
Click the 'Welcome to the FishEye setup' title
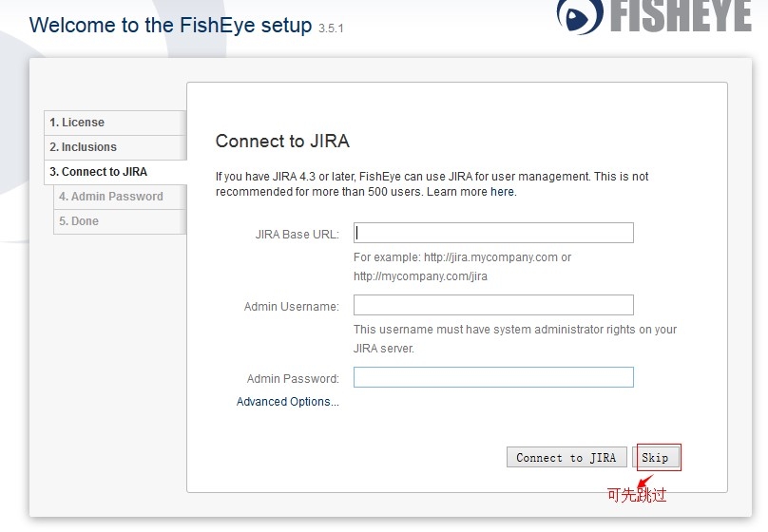coord(170,25)
